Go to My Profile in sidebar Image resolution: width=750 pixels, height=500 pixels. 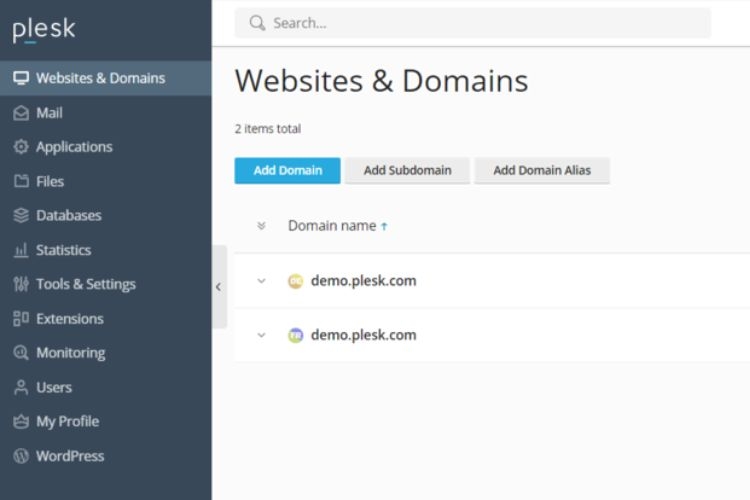[67, 421]
